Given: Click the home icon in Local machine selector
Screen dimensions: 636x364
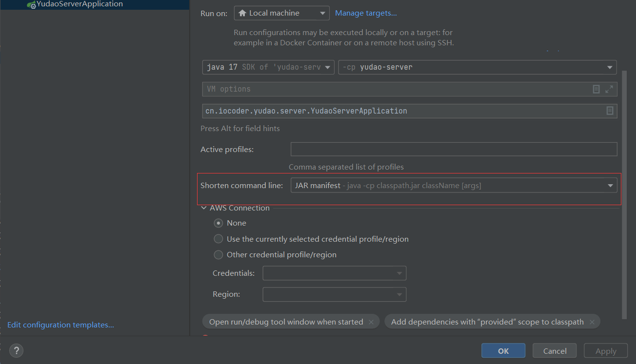Looking at the screenshot, I should [242, 13].
